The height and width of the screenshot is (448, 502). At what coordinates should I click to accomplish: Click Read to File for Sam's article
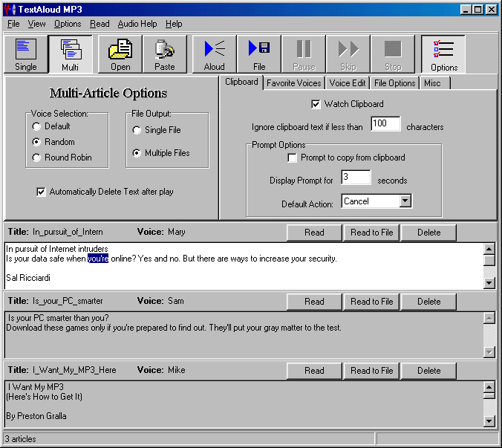coord(371,302)
